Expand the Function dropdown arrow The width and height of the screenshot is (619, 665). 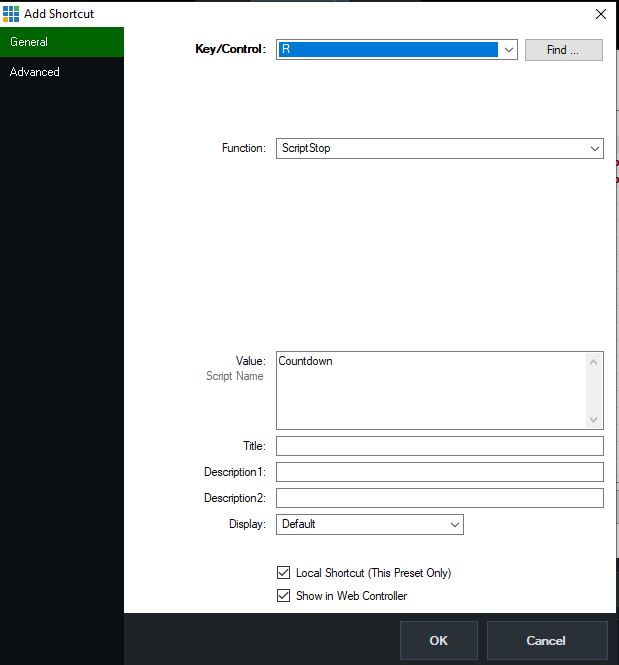tap(595, 148)
